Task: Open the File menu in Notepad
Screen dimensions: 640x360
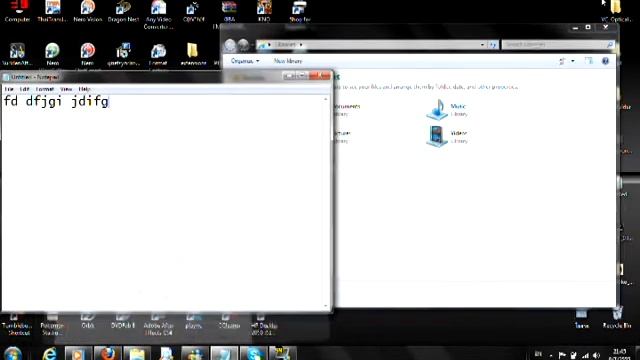Action: (9, 89)
